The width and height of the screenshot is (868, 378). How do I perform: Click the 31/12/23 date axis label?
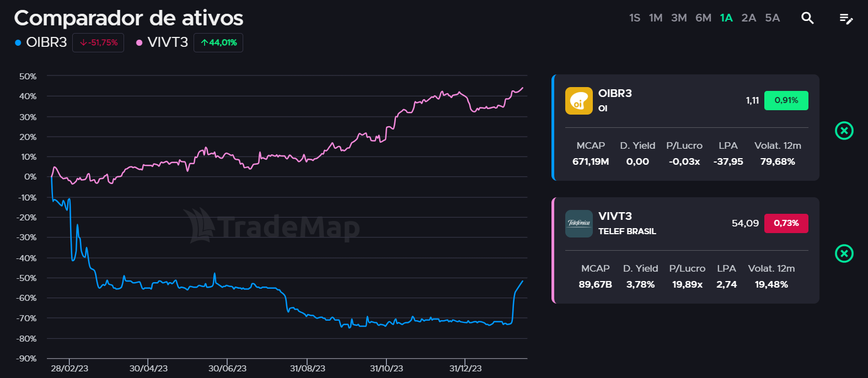(x=465, y=368)
